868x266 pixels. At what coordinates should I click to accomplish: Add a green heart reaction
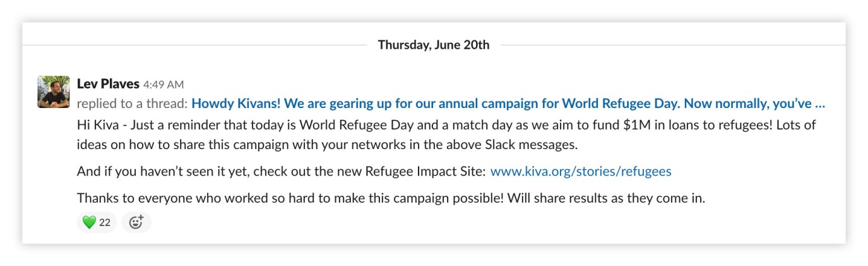(x=97, y=222)
